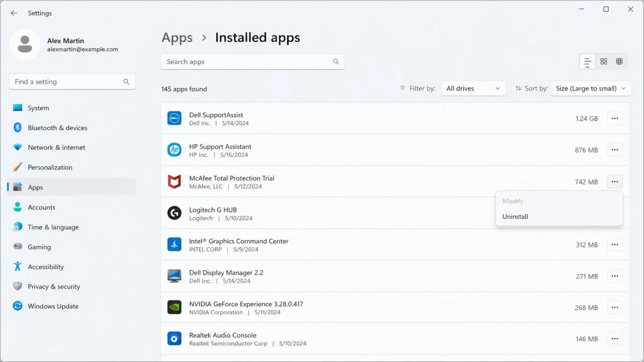Image resolution: width=644 pixels, height=362 pixels.
Task: Select Apps in the sidebar
Action: [71, 187]
